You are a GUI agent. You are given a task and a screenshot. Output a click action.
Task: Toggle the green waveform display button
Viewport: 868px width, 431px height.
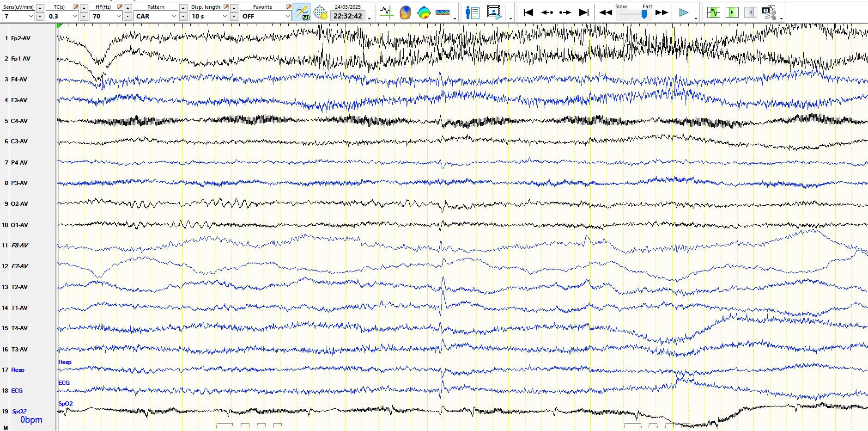coord(713,12)
